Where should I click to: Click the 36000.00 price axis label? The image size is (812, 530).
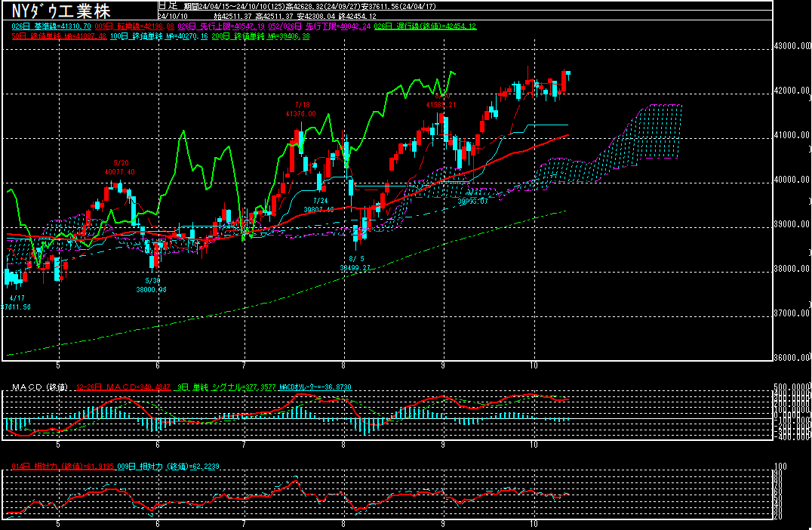click(x=792, y=357)
